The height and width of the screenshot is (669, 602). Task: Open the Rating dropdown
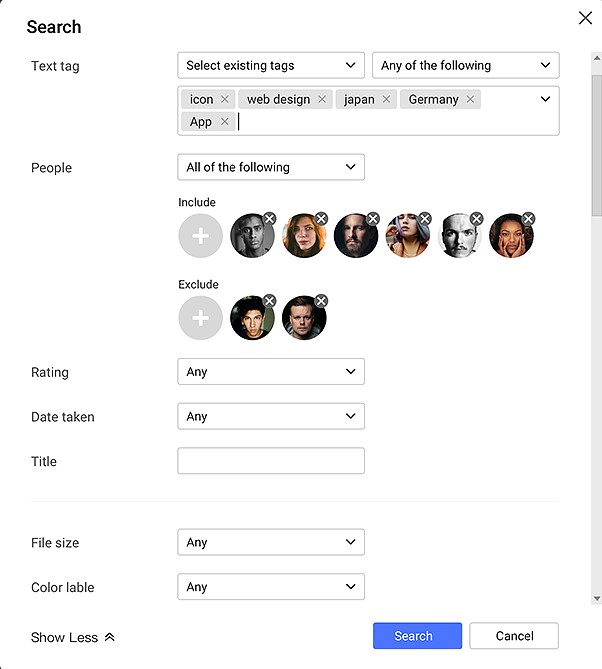click(270, 372)
